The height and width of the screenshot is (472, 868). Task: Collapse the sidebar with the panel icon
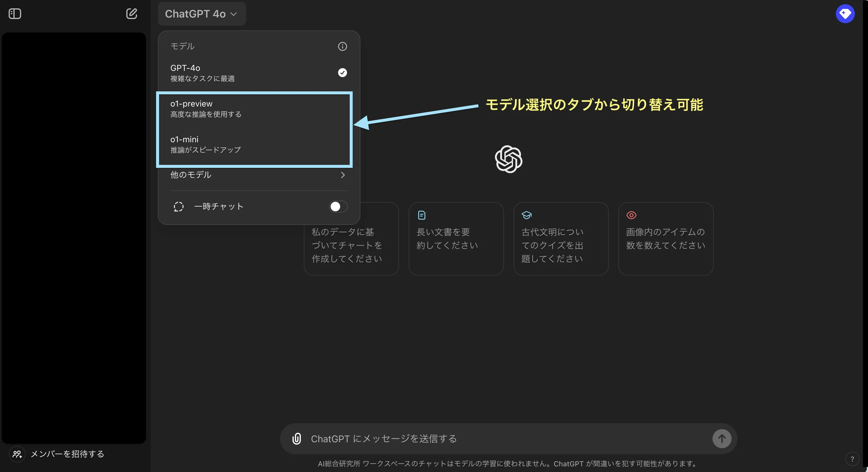tap(15, 14)
